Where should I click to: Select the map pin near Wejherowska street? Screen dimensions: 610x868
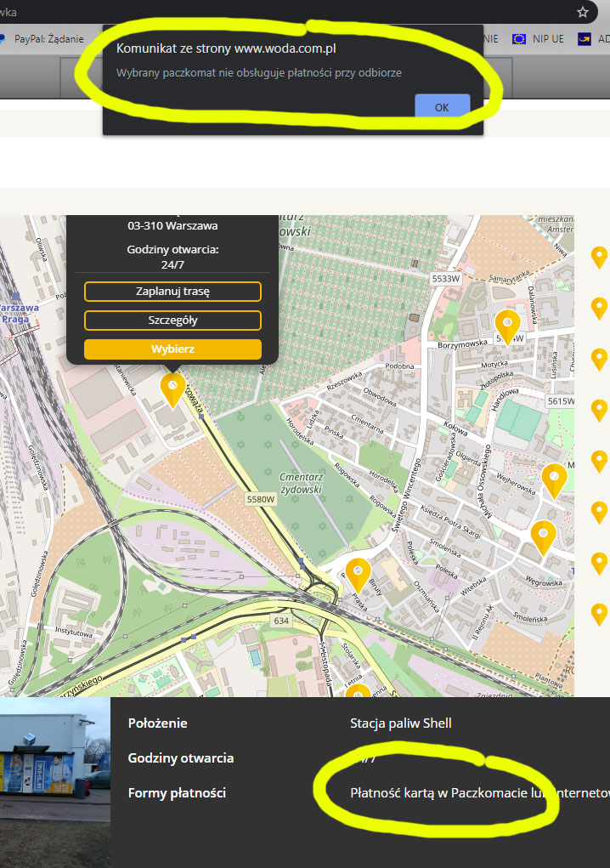pos(554,480)
